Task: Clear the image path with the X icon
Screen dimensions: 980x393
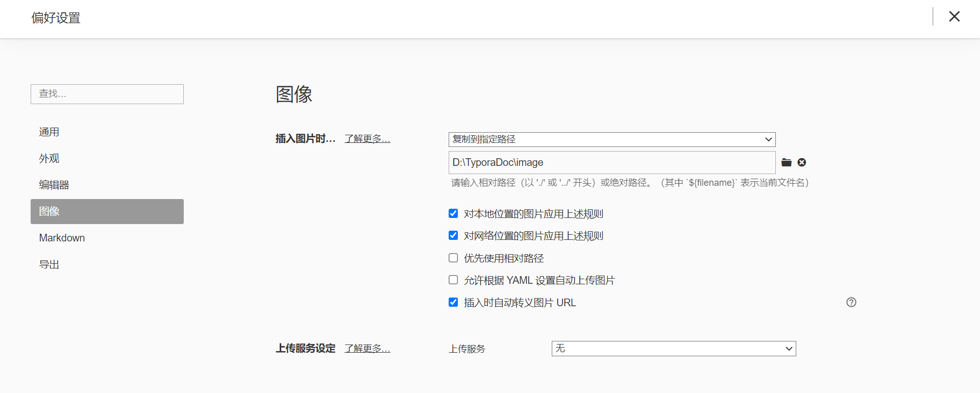Action: click(x=802, y=162)
